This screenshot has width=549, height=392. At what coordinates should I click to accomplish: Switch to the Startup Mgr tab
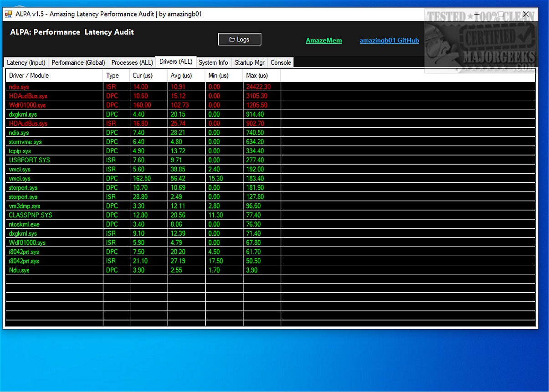click(x=250, y=62)
